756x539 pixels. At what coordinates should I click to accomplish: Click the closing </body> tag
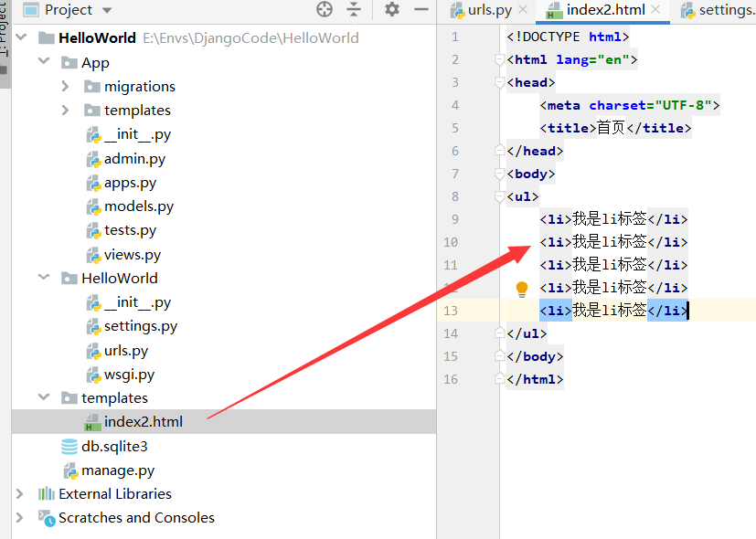tap(535, 356)
